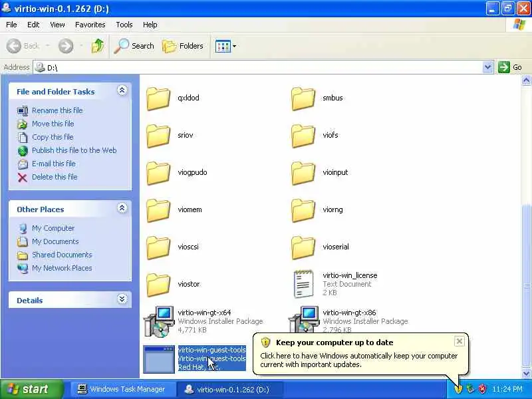Select the viogpudo folder icon
Viewport: 532px width, 399px height.
coord(158,174)
